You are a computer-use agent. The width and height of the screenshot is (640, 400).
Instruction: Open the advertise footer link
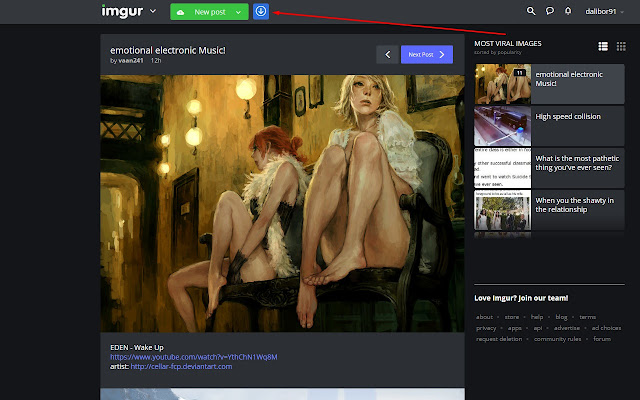567,328
